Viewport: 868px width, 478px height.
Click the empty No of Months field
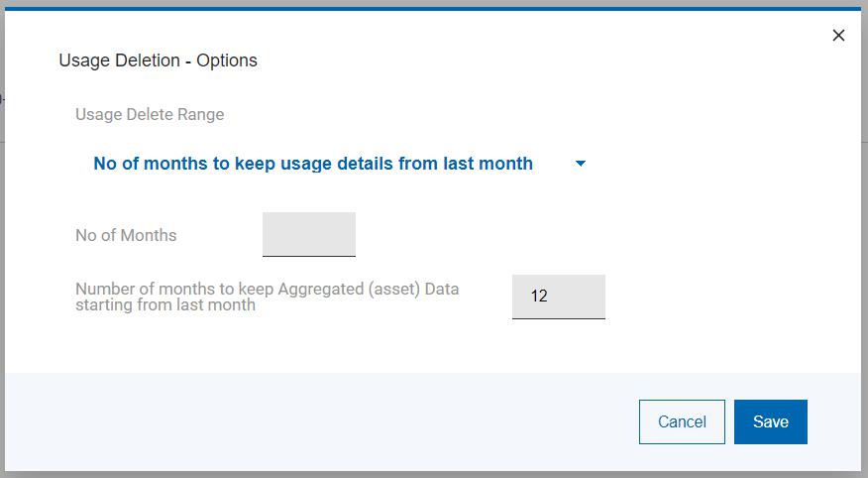309,234
